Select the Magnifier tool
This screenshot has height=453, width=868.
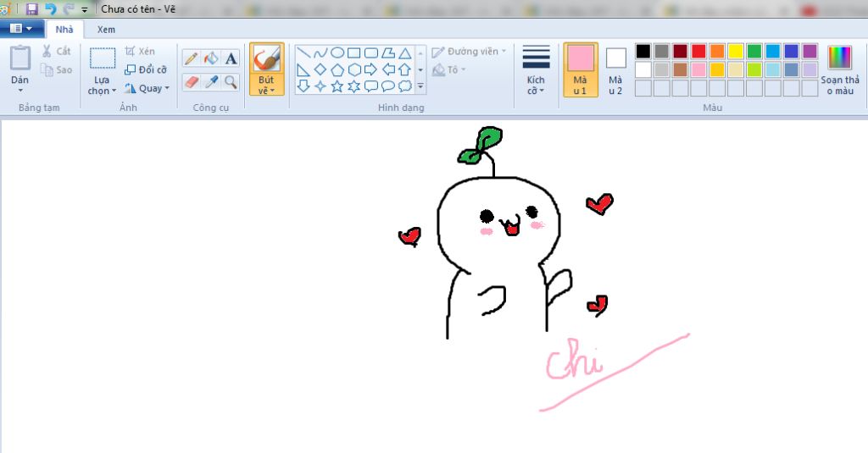(x=231, y=82)
